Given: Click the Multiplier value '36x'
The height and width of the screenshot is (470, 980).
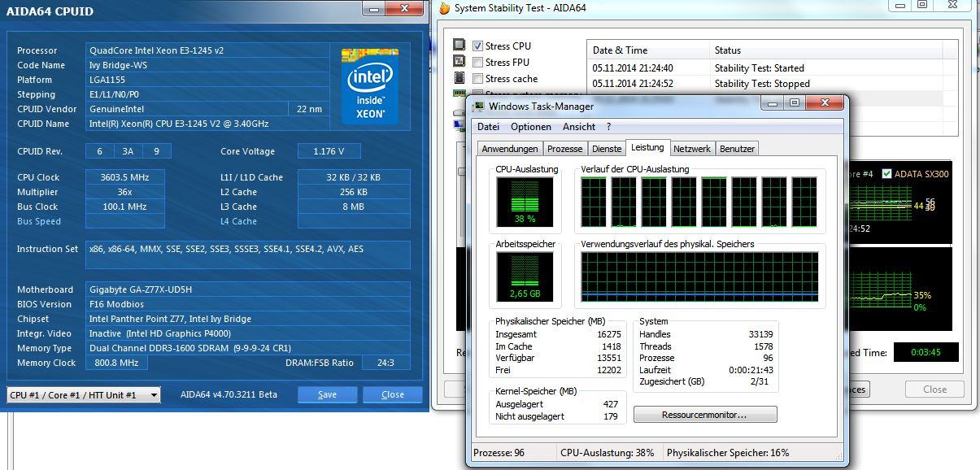Looking at the screenshot, I should [125, 192].
